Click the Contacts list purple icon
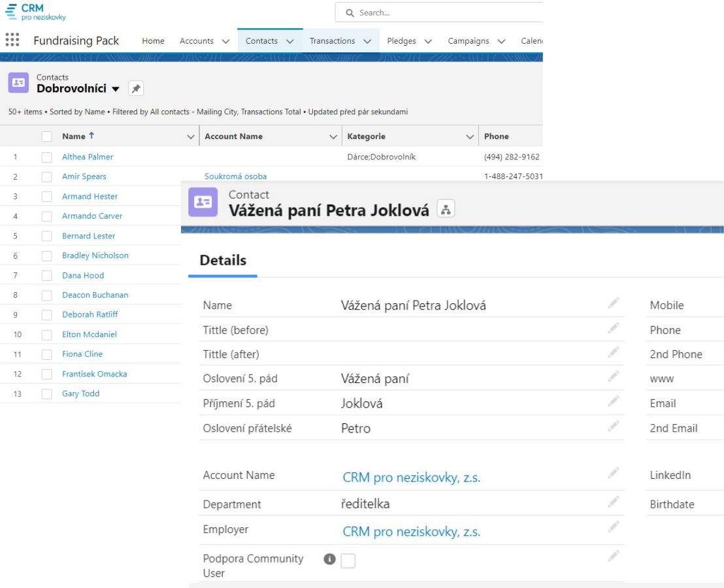This screenshot has height=588, width=724. click(x=18, y=82)
